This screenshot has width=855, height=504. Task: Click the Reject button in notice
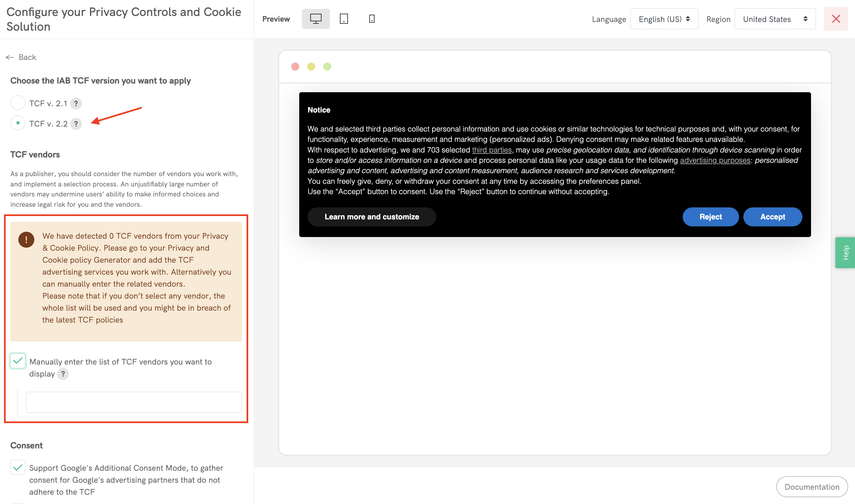710,217
